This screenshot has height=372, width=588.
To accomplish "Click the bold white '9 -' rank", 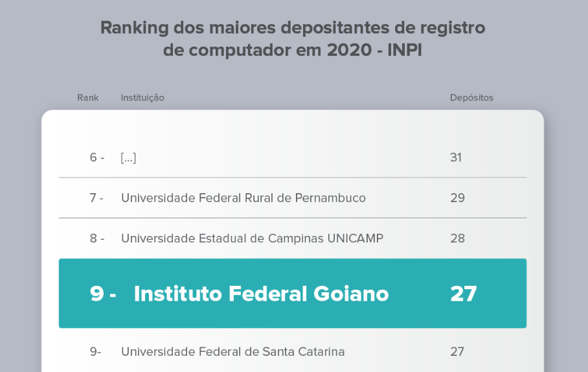I will coord(103,294).
